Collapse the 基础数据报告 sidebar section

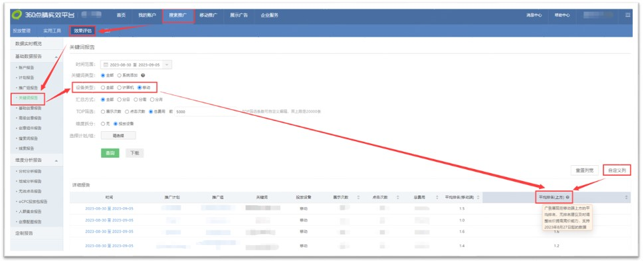[56, 57]
